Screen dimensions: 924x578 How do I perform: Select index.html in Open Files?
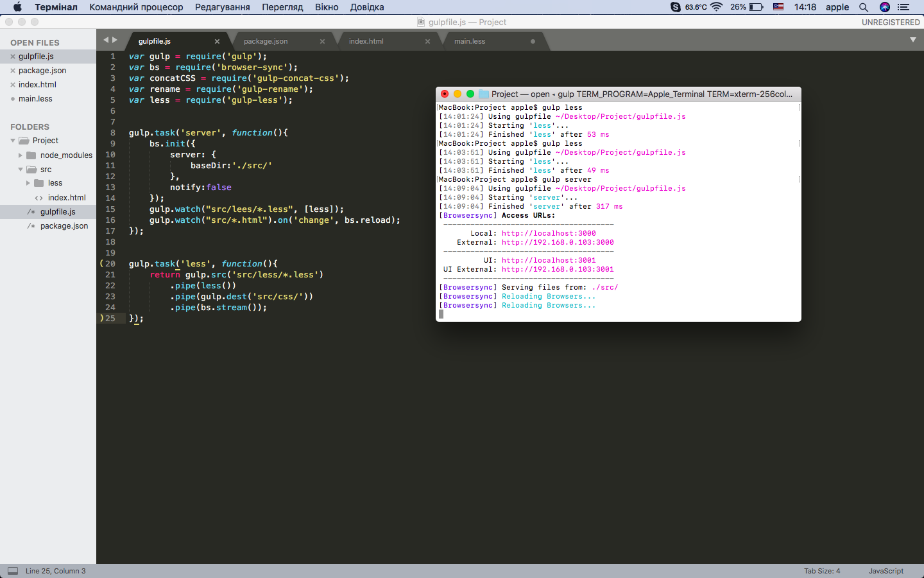(x=37, y=85)
